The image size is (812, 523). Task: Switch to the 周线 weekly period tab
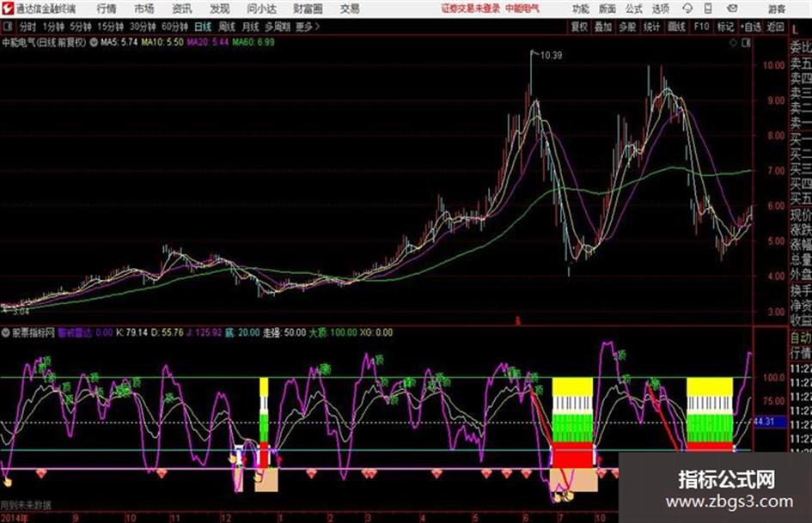click(226, 27)
